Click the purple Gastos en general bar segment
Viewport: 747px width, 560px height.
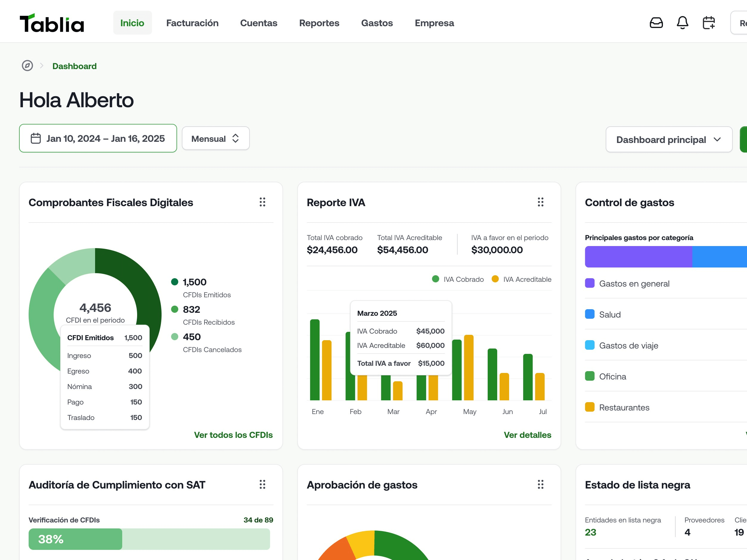pyautogui.click(x=638, y=257)
